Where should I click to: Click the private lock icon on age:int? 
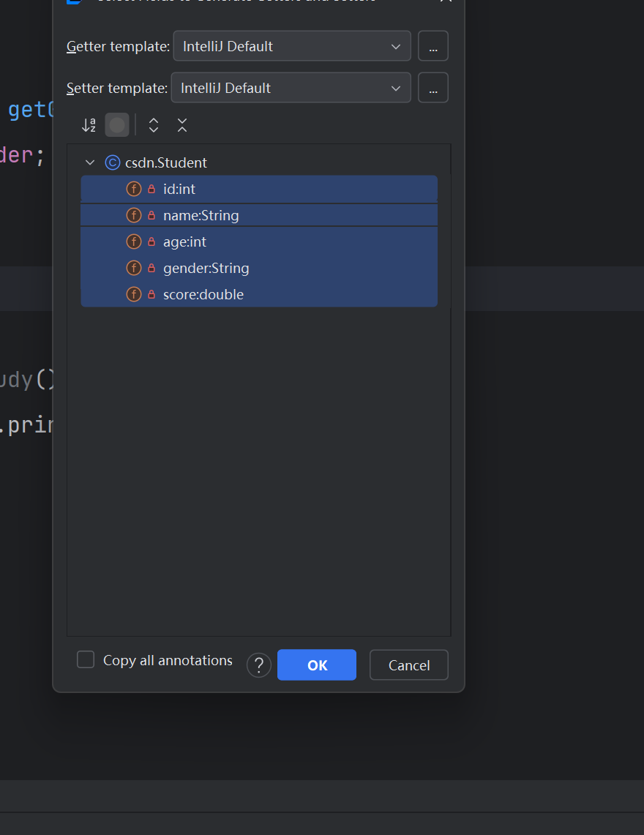151,241
